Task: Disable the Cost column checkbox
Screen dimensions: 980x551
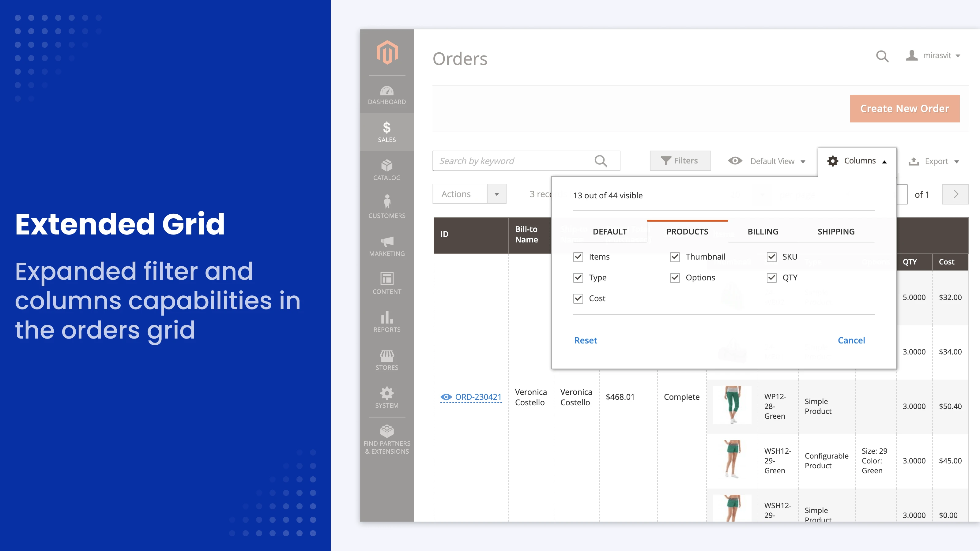Action: coord(578,298)
